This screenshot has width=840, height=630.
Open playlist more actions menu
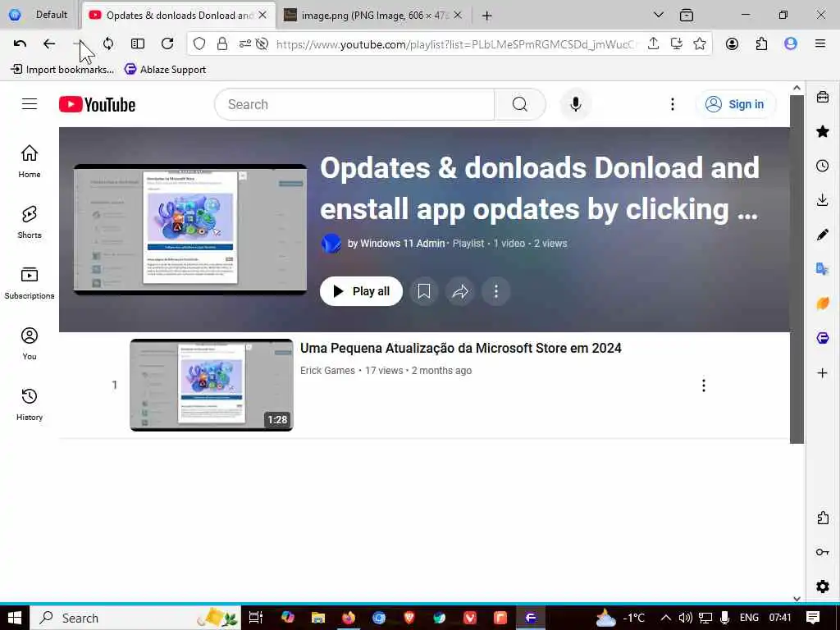click(496, 291)
